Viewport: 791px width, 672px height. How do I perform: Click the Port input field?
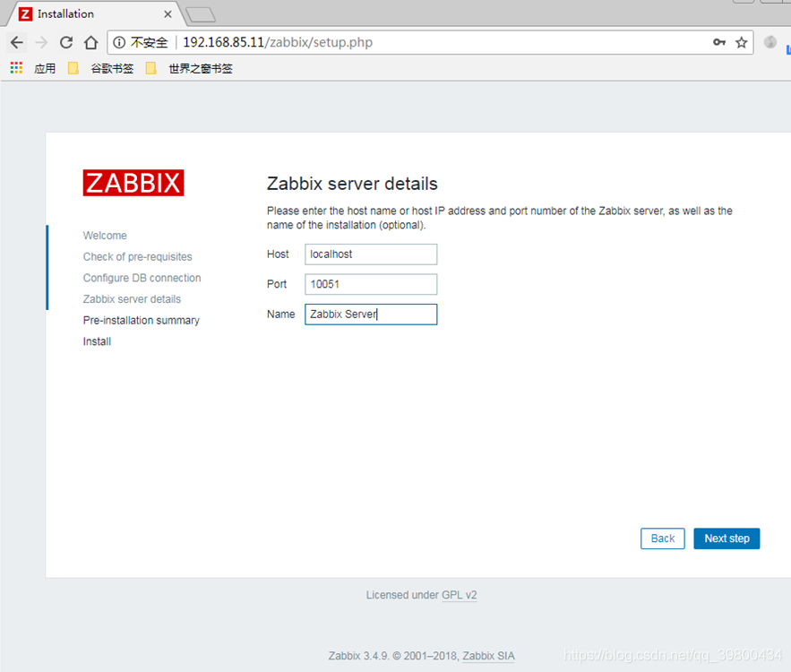pos(371,284)
